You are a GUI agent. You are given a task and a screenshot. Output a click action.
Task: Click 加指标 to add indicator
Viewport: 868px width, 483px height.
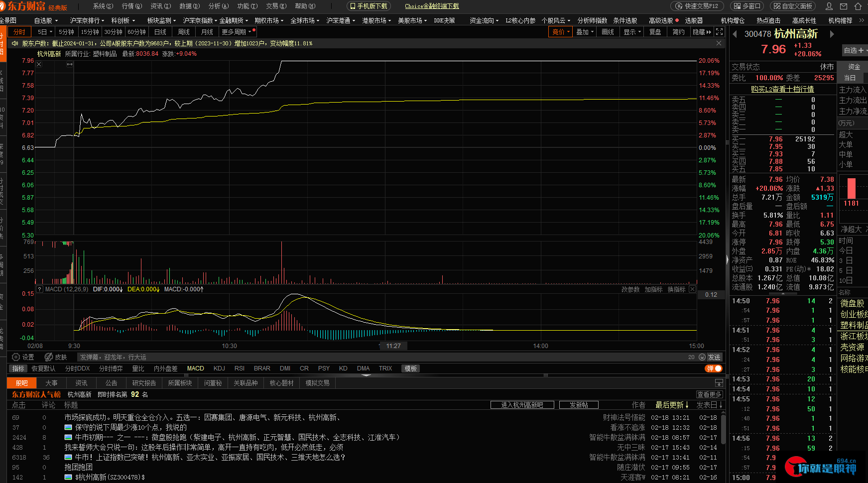tap(653, 289)
